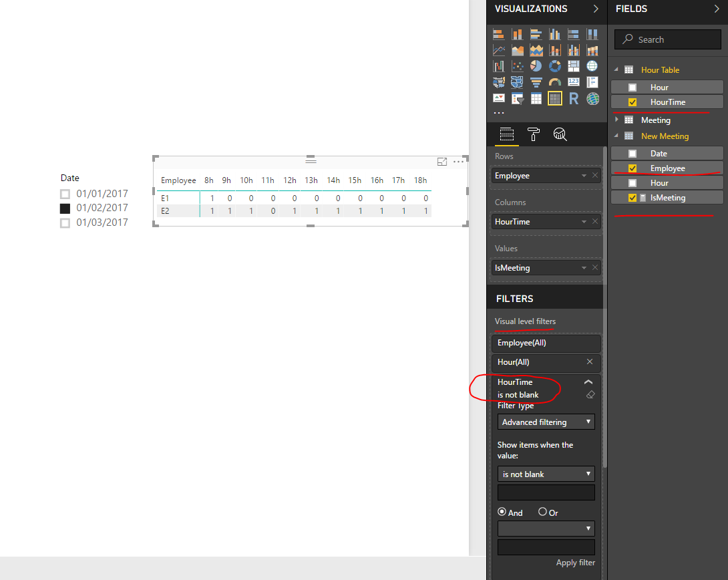The height and width of the screenshot is (580, 728).
Task: Check the 01/01/2017 date slicer box
Action: coord(65,194)
